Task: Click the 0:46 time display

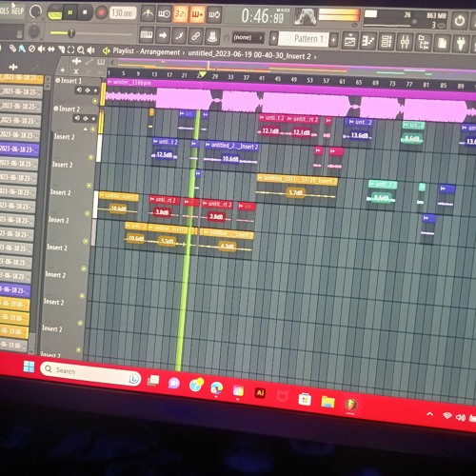Action: pos(262,16)
